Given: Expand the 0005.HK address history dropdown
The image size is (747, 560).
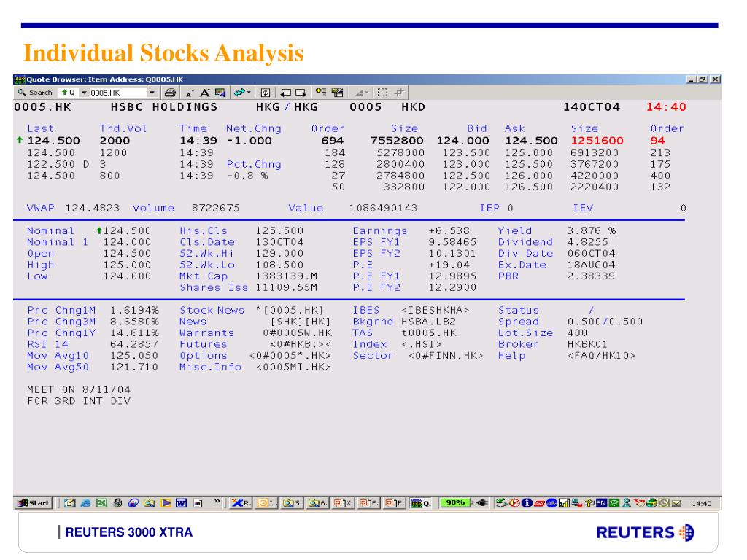Looking at the screenshot, I should click(152, 93).
